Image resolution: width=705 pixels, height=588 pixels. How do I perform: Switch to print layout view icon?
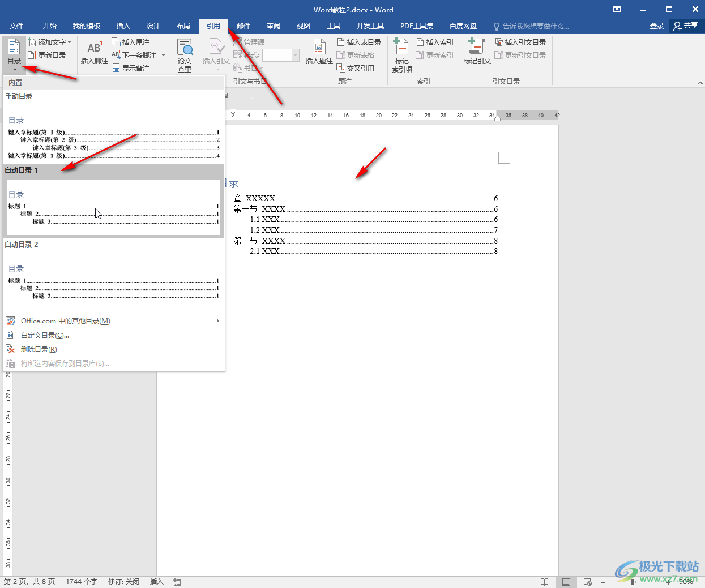click(x=566, y=582)
